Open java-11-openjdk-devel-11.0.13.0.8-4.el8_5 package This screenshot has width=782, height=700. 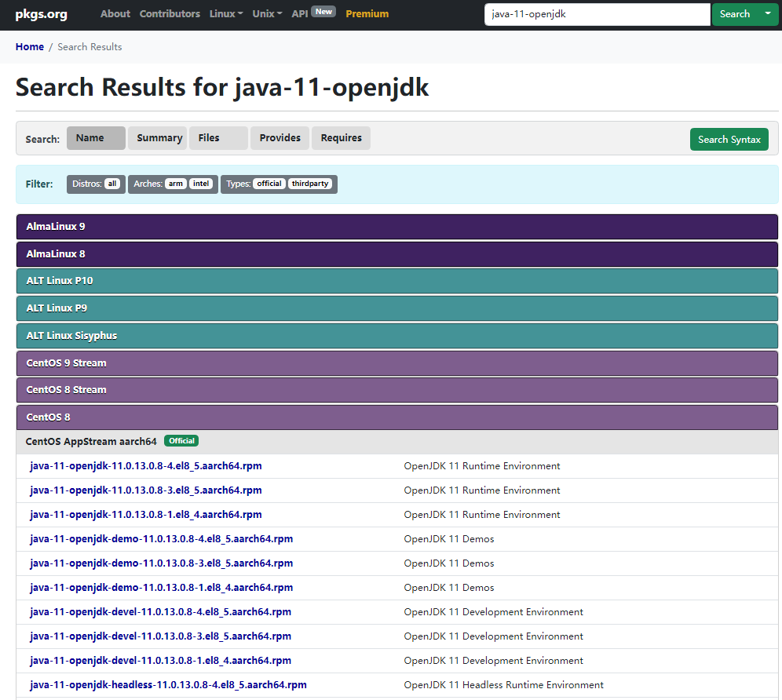pos(161,612)
